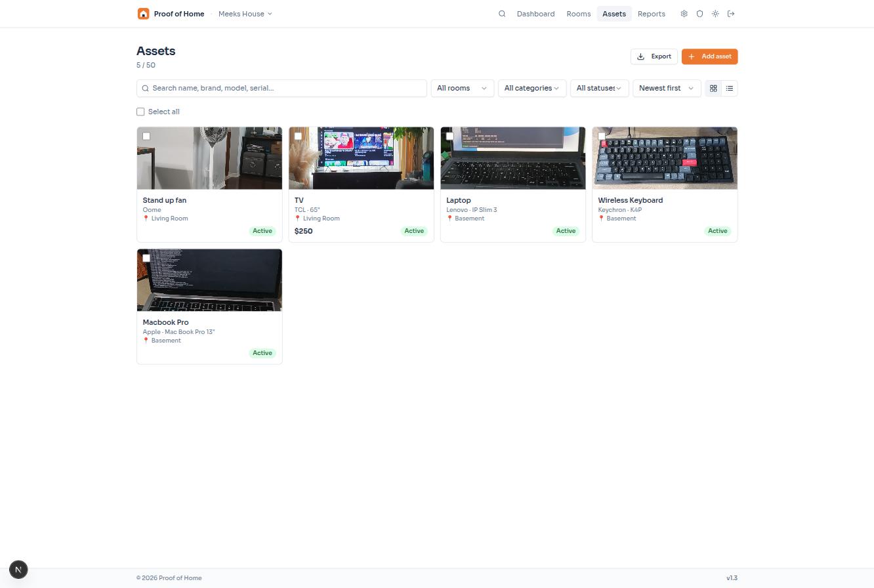This screenshot has height=588, width=874.
Task: Click the Active badge on TV card
Action: (414, 231)
